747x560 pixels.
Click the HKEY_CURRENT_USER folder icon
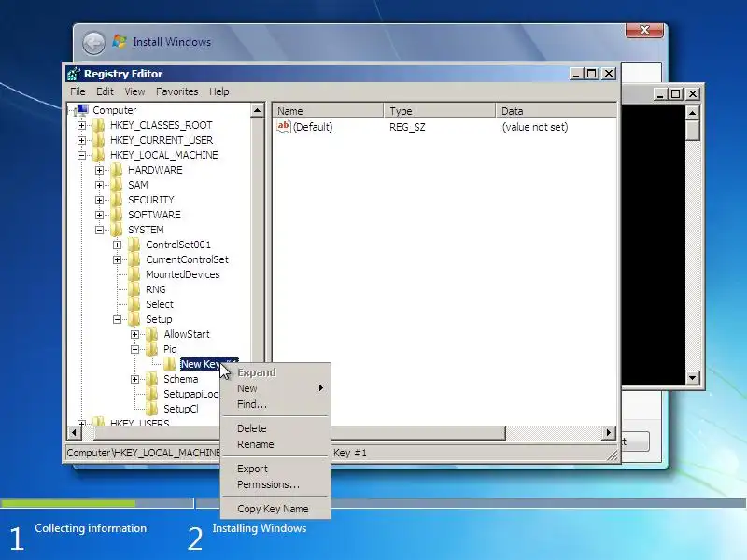(99, 140)
